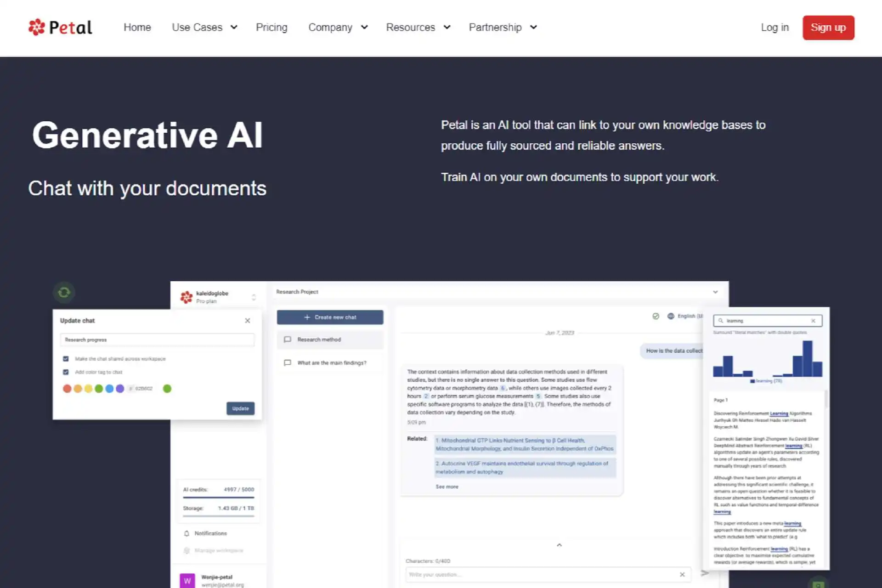Click the Pricing menu item

coord(271,27)
